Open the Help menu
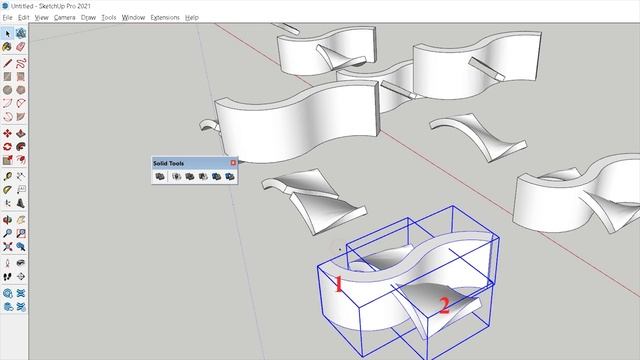640x360 pixels. click(x=191, y=18)
